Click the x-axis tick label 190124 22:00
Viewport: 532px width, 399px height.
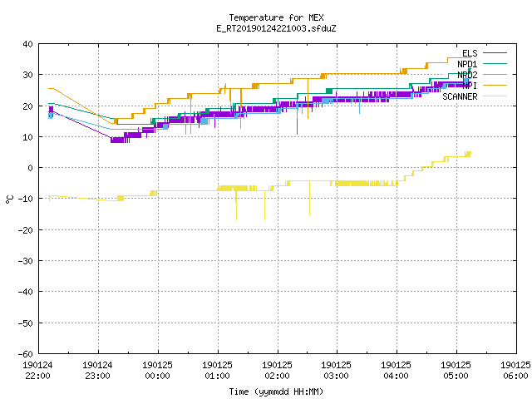point(37,371)
